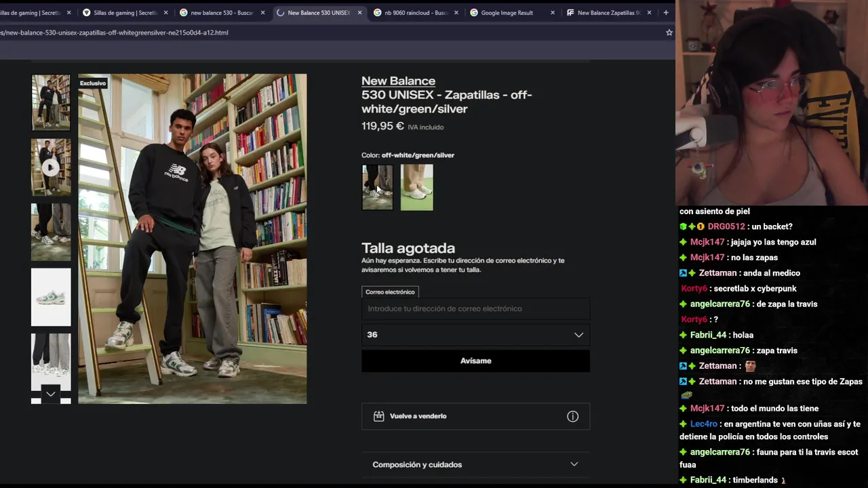The image size is (868, 488).
Task: Click the emote in Zettaman's message
Action: coord(750,366)
